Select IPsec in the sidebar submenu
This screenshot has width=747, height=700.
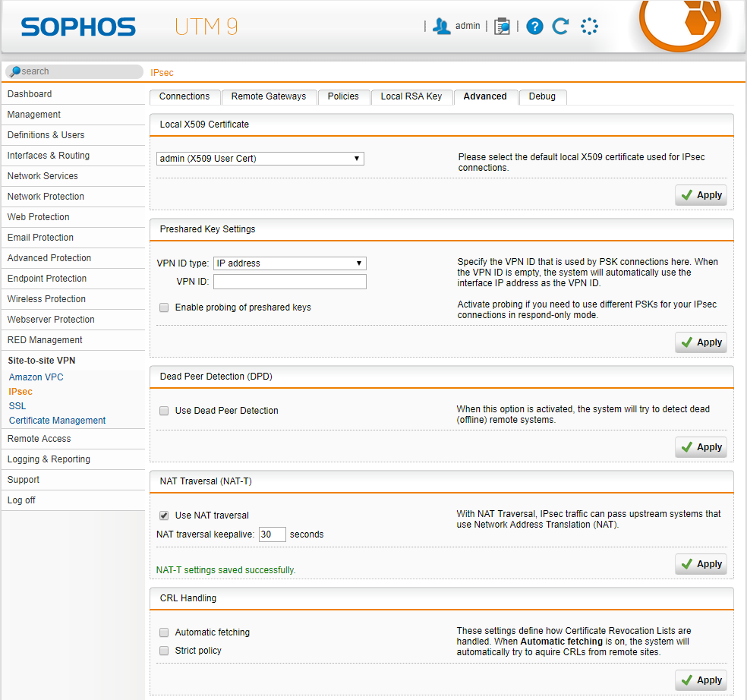point(20,392)
